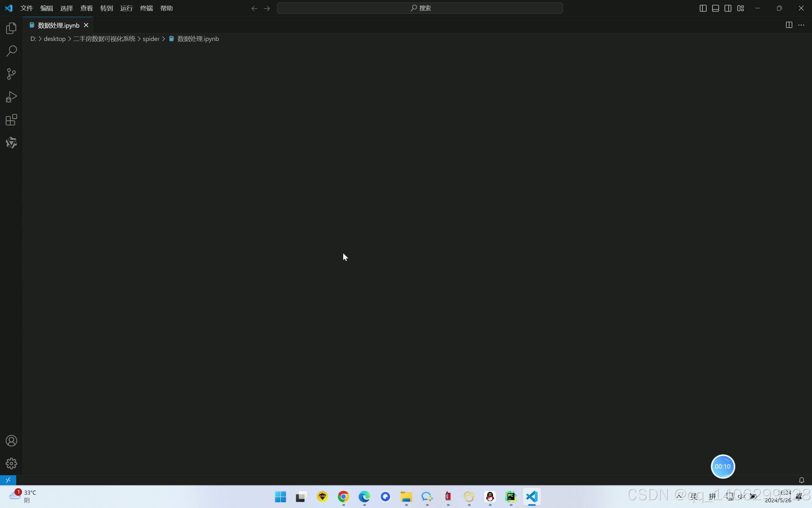812x508 pixels.
Task: Open the Accounts menu icon
Action: pos(11,440)
